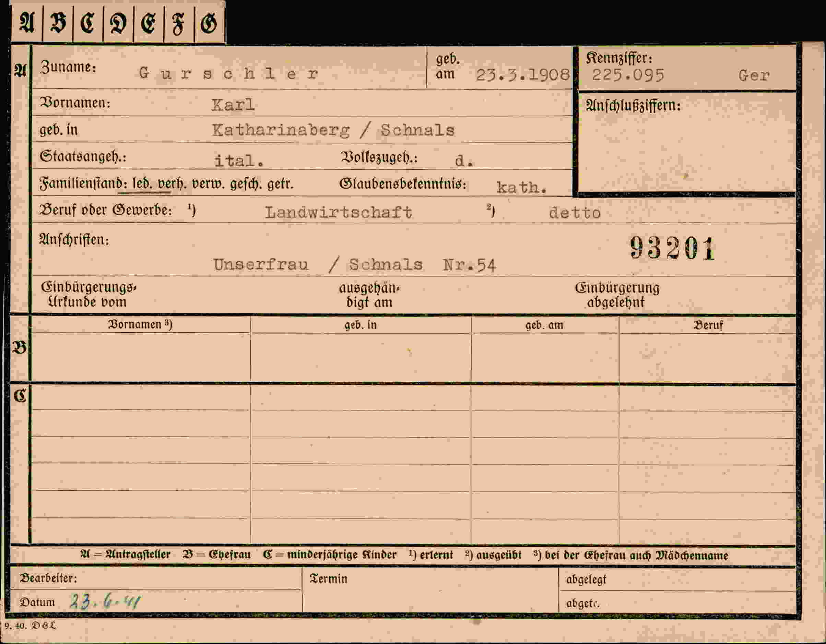Click the section C row marker

[20, 396]
